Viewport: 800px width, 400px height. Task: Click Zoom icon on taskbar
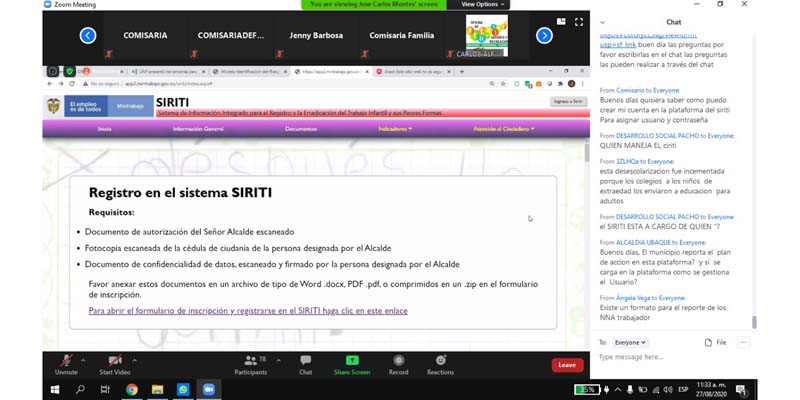(x=209, y=389)
